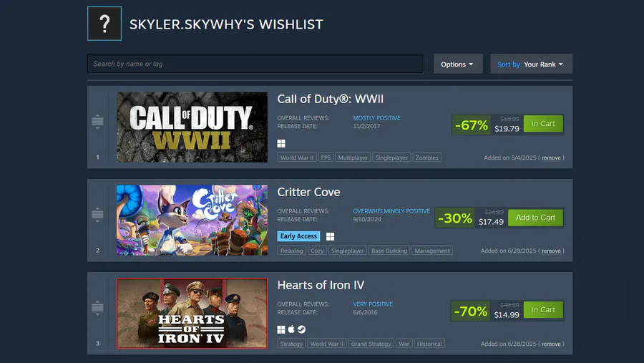Click the Search by name or tag field
Screen dimensions: 644x363
pos(255,64)
